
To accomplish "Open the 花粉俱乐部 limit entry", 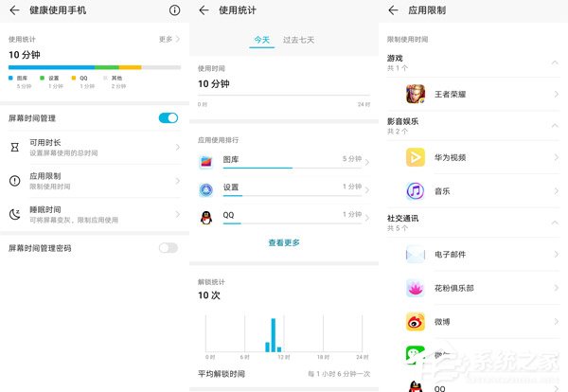I will [473, 288].
